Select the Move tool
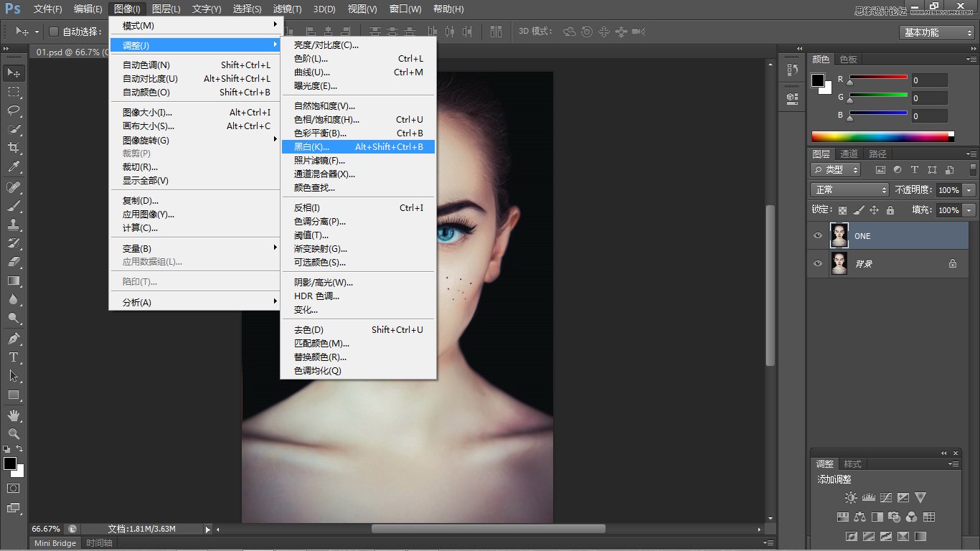Screen dimensions: 980x551 coord(14,72)
